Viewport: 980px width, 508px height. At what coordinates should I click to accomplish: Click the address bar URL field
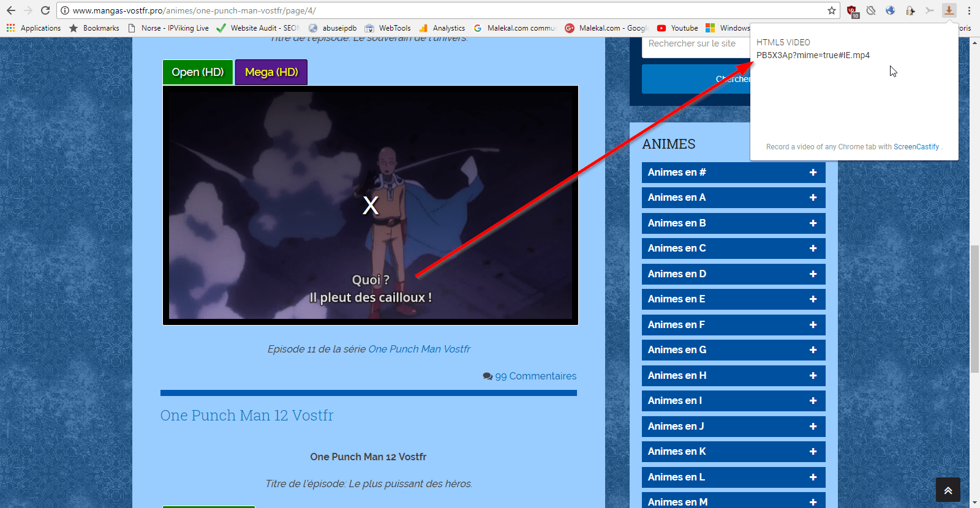[447, 10]
